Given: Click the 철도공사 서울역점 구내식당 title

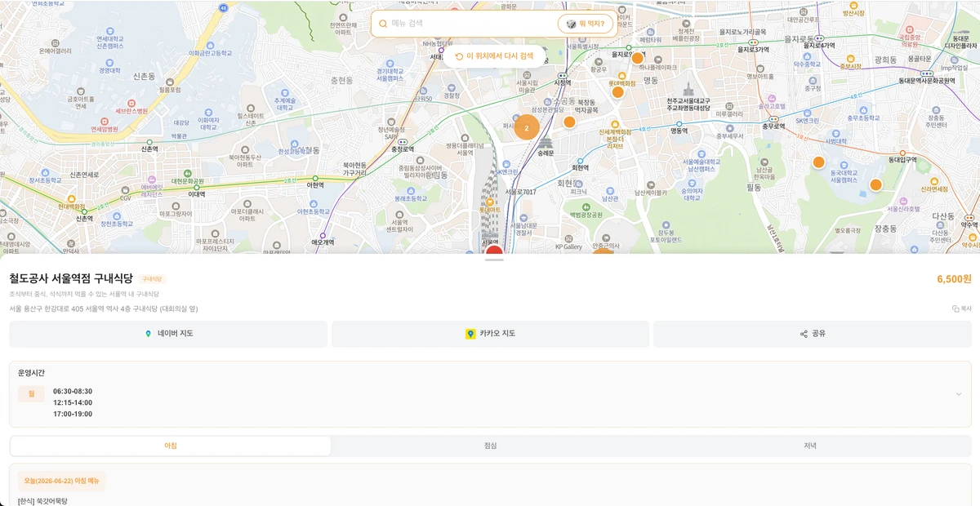Looking at the screenshot, I should [x=71, y=279].
